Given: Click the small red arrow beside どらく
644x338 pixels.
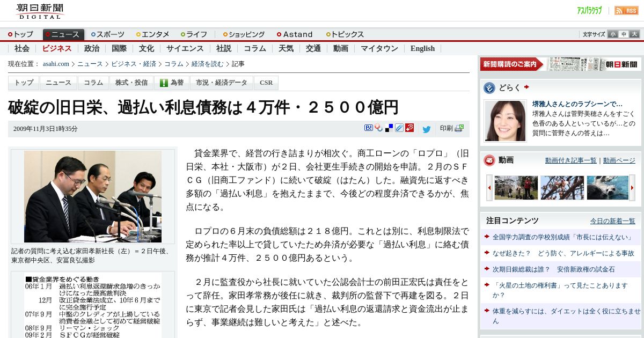Looking at the screenshot, I should click(526, 87).
